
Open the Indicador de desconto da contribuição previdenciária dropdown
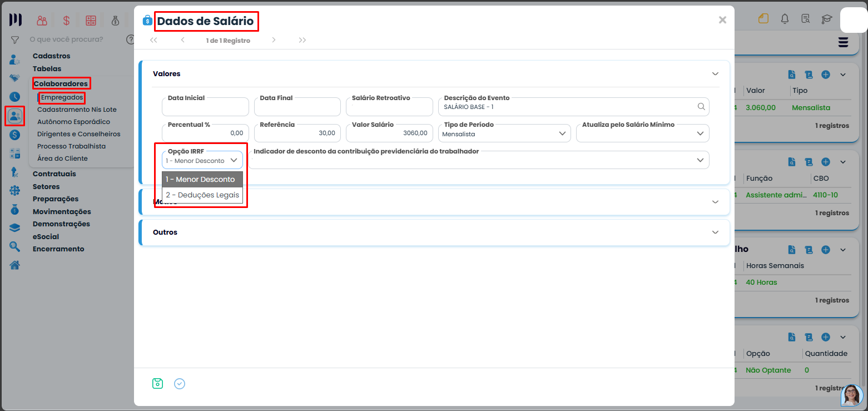tap(479, 160)
